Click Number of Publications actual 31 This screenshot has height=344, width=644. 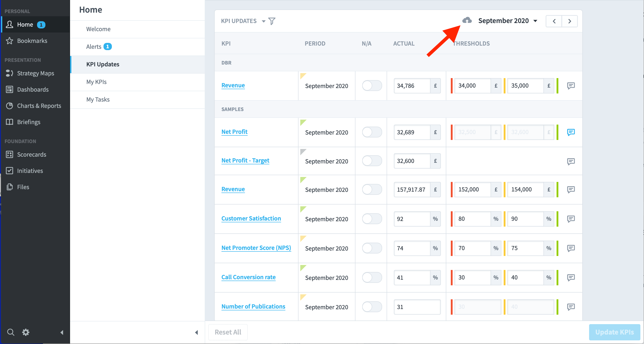417,307
